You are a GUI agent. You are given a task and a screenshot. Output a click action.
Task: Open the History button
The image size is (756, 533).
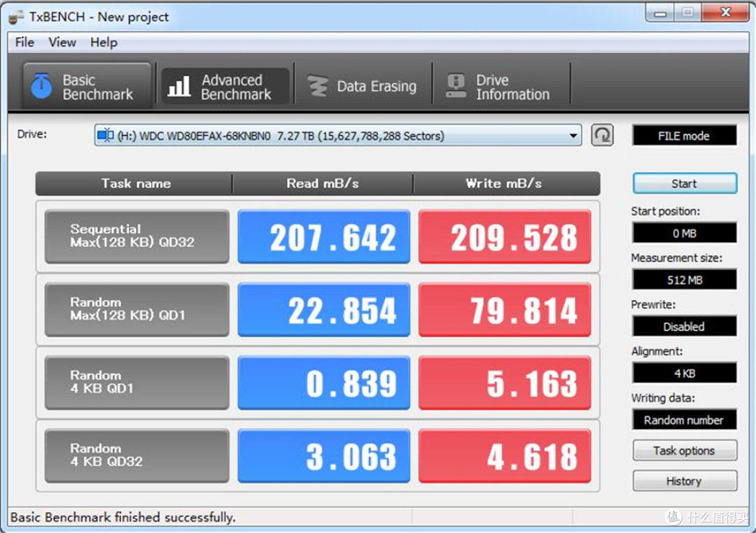(685, 481)
